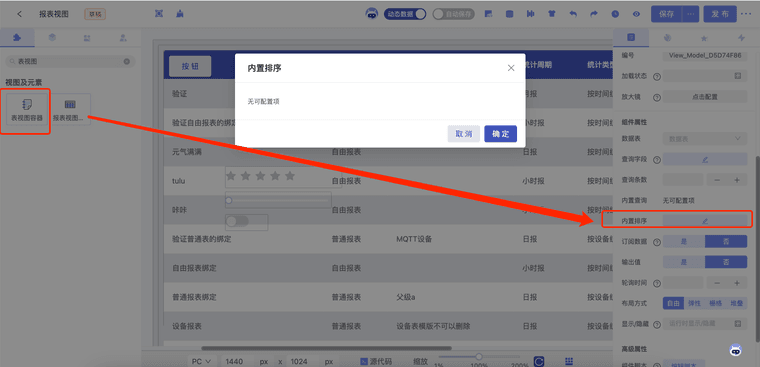
Task: Open the PC device dropdown
Action: point(202,361)
